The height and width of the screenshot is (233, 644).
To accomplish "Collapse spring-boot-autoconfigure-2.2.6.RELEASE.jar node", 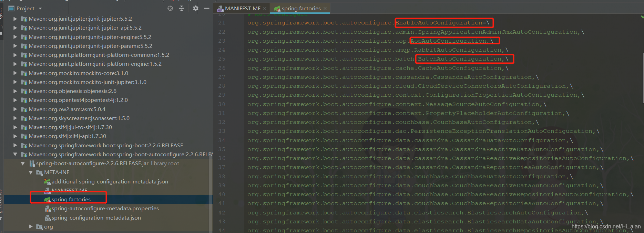I will pos(23,163).
